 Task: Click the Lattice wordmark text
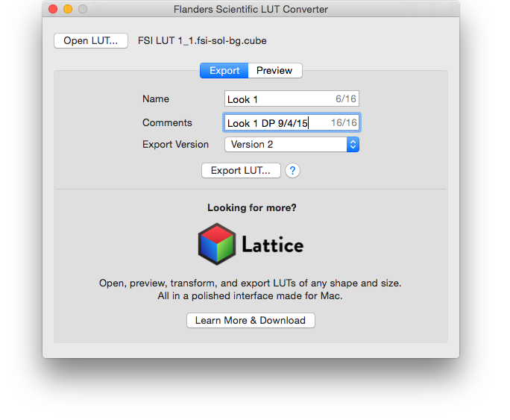273,245
